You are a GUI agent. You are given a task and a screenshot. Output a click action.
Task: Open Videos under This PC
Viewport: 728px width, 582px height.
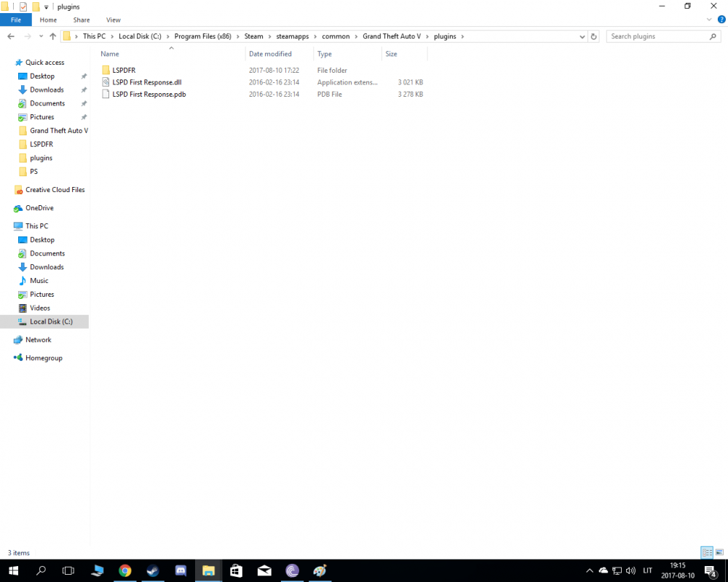pos(40,308)
